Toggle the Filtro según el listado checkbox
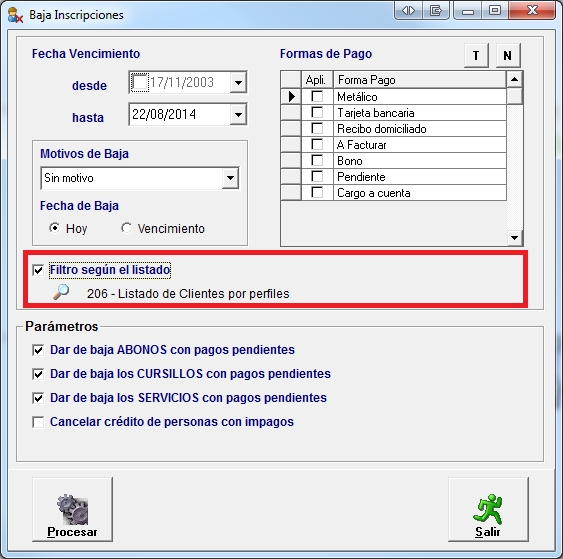 (x=38, y=270)
